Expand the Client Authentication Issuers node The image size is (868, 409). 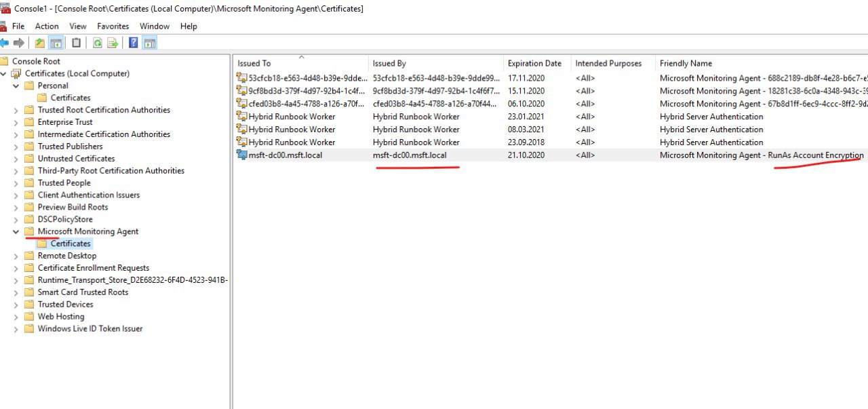tap(16, 195)
